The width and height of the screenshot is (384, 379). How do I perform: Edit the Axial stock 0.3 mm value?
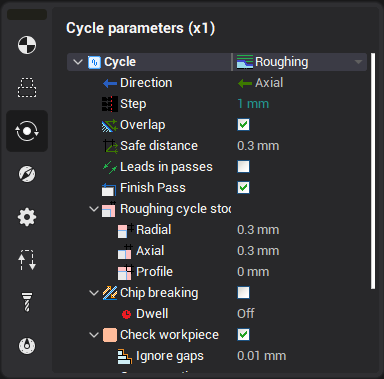(x=258, y=251)
